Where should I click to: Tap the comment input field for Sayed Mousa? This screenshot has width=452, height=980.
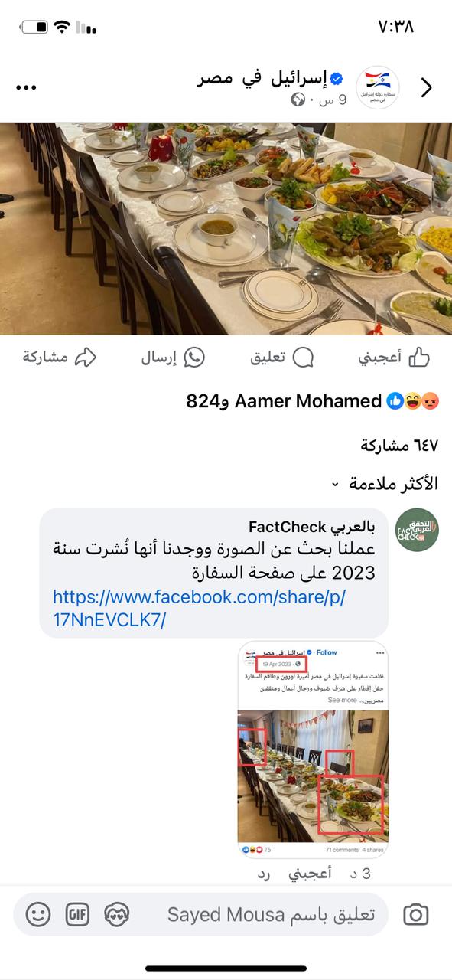(x=272, y=914)
